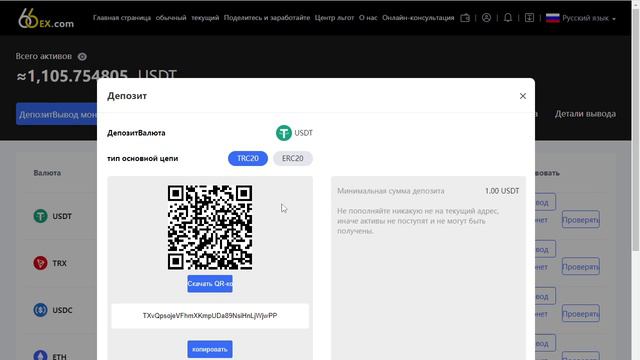Screen dimensions: 640x360
Task: Open the wallet icon in header
Action: pyautogui.click(x=465, y=18)
